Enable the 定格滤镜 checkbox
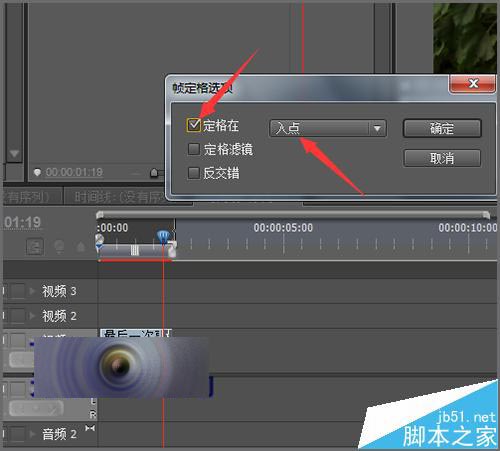500x451 pixels. 194,149
